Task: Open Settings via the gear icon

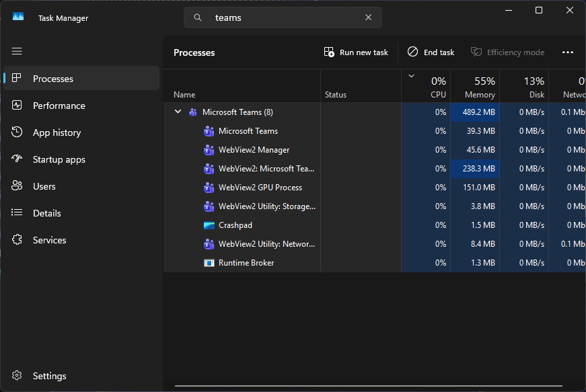Action: click(17, 376)
